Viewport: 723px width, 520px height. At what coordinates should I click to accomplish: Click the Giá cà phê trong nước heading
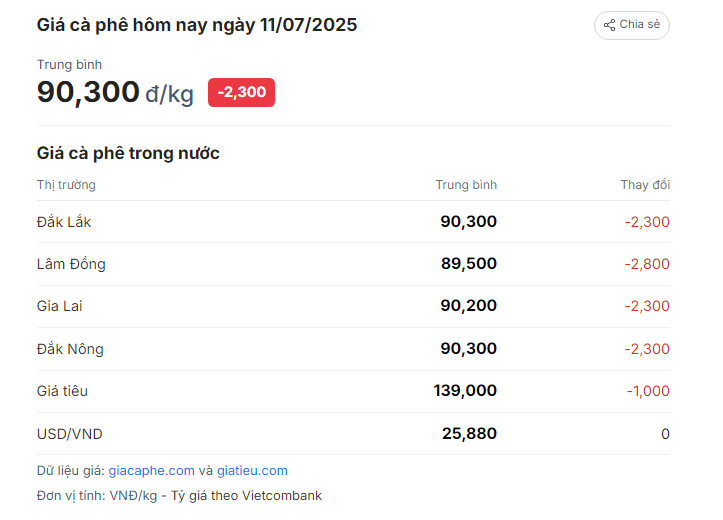coord(128,153)
